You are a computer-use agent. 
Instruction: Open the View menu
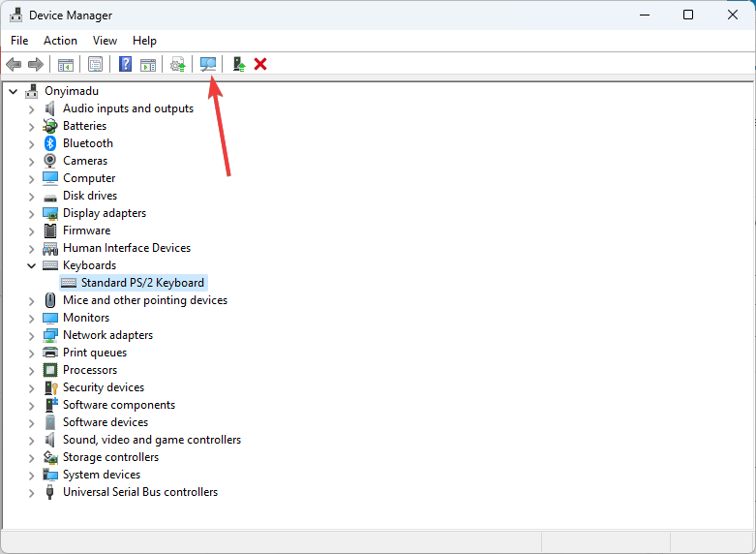(105, 41)
